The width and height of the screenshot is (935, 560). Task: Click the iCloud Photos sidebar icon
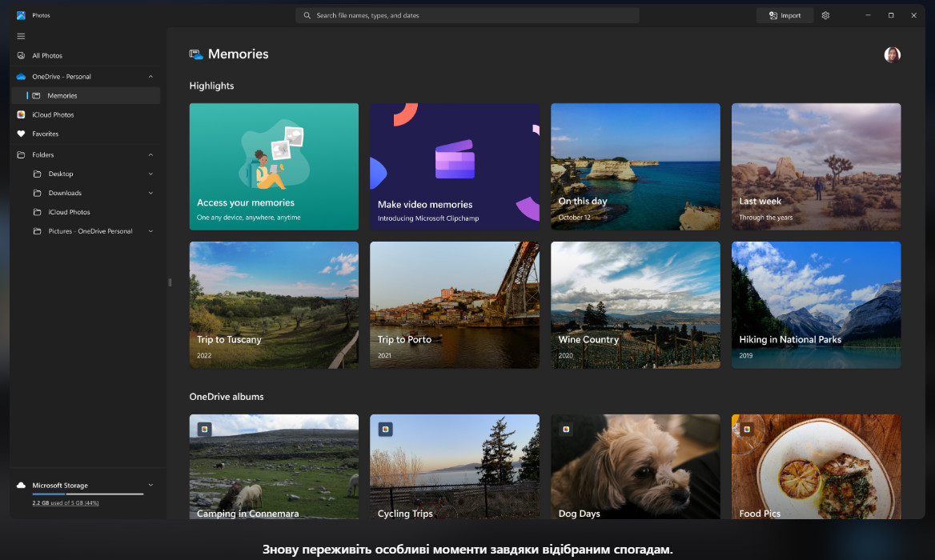(x=21, y=115)
